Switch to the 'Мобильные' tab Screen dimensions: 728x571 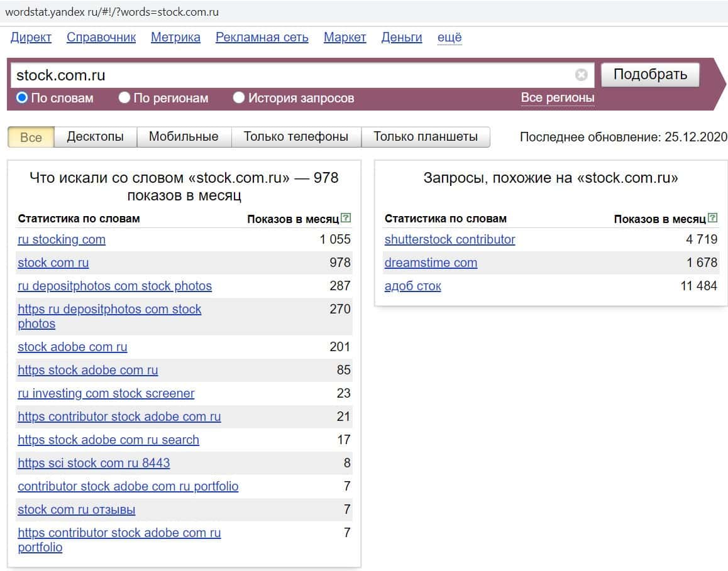[x=184, y=137]
